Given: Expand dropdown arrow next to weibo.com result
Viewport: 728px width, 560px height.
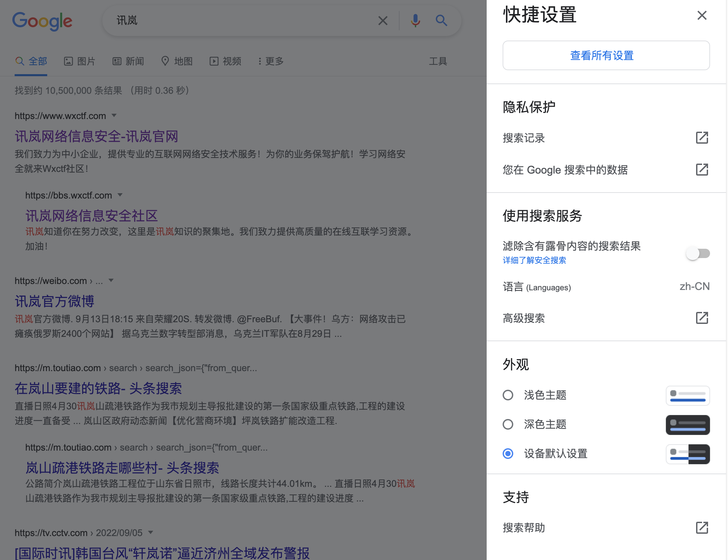Looking at the screenshot, I should tap(111, 280).
